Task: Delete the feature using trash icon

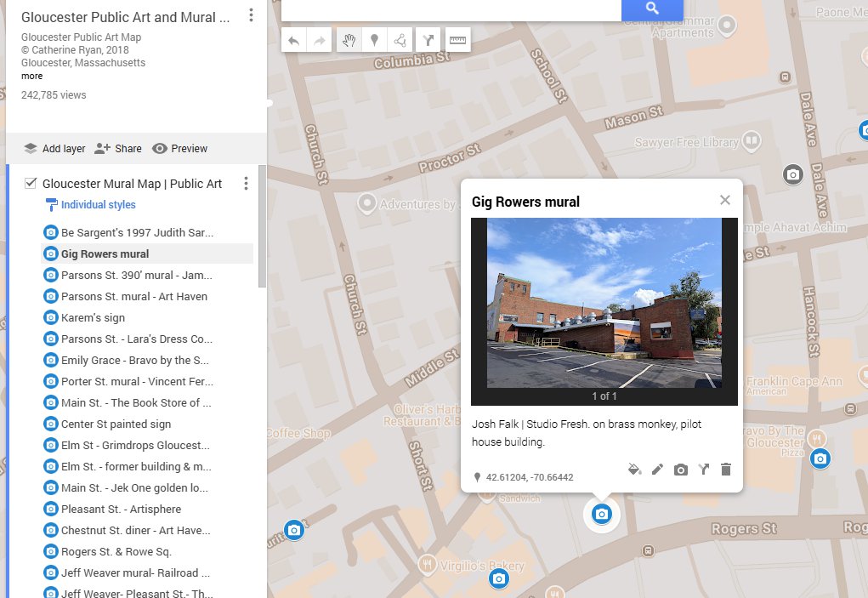Action: pos(726,469)
